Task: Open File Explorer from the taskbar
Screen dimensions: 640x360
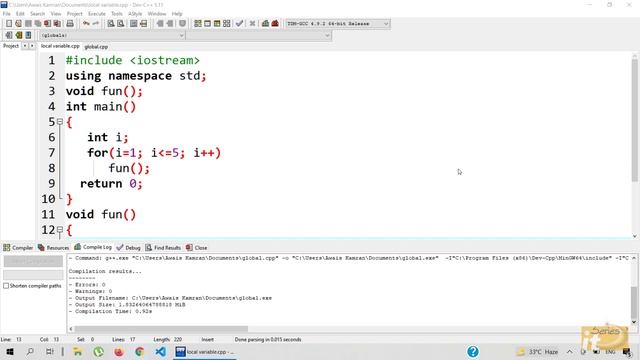Action: pyautogui.click(x=77, y=351)
